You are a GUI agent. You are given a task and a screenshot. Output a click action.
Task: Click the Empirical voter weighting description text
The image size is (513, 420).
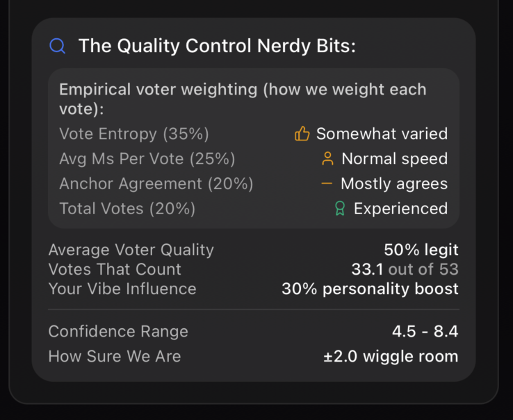click(x=243, y=99)
